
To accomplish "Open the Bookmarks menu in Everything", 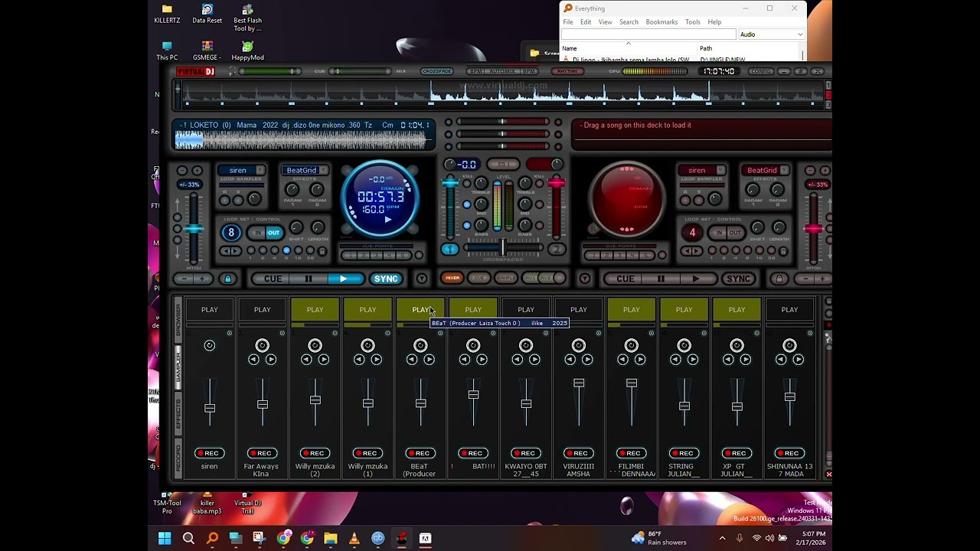I will click(661, 22).
